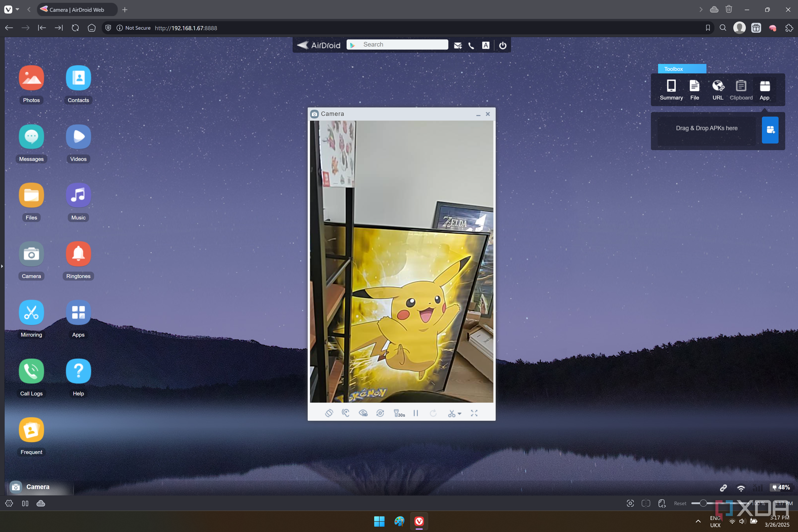
Task: Select File in the Toolbox
Action: pyautogui.click(x=694, y=90)
